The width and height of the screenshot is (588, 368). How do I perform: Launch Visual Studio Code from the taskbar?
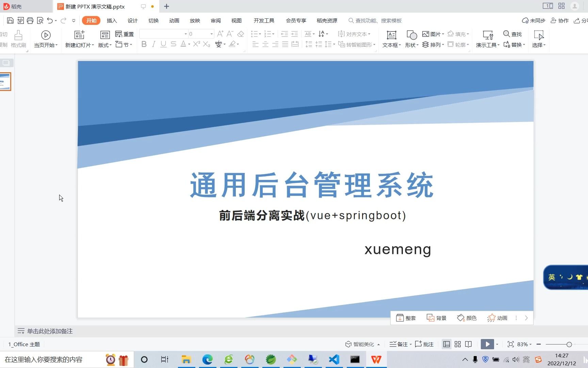(334, 359)
